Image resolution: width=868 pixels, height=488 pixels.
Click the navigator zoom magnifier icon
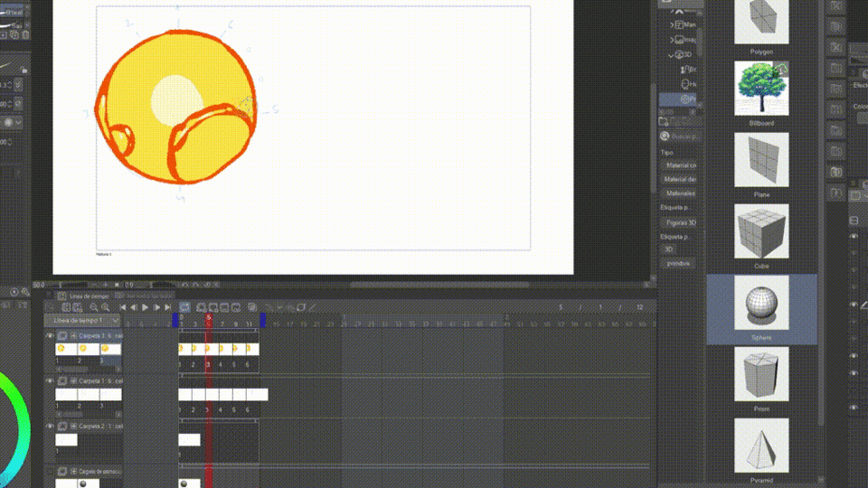(x=25, y=292)
